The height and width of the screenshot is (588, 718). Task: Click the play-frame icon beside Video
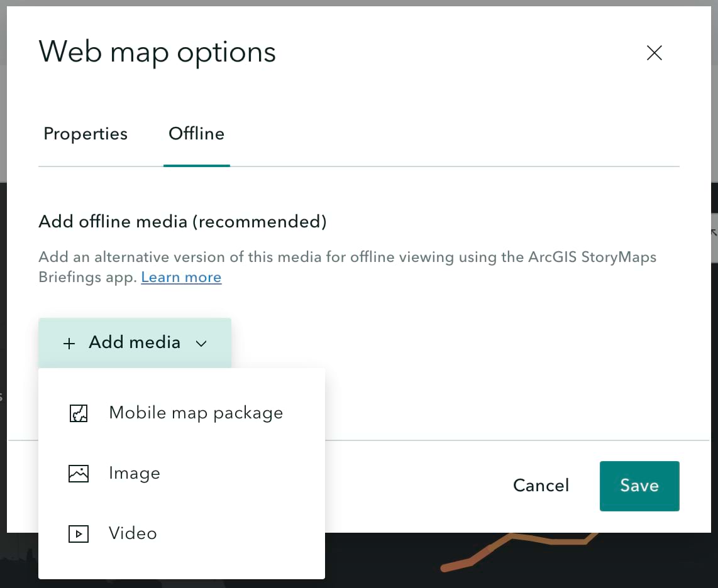click(78, 533)
